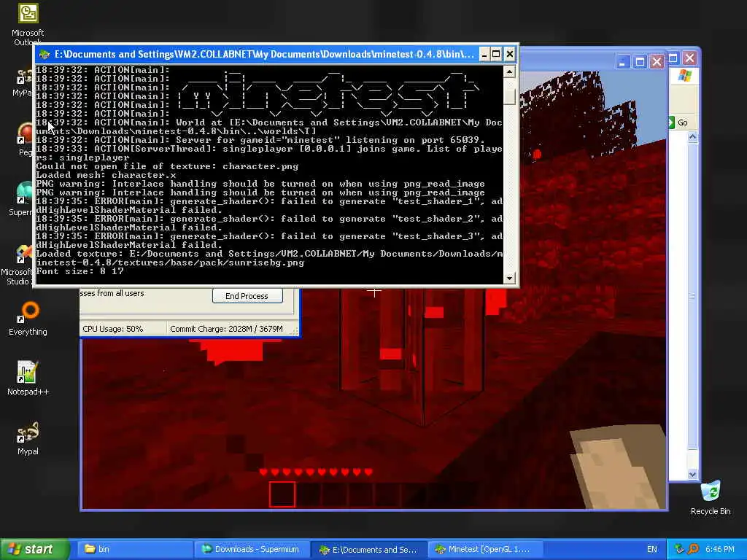Click the hand in the Minetest view
Image resolution: width=747 pixels, height=560 pixels.
coord(619,467)
